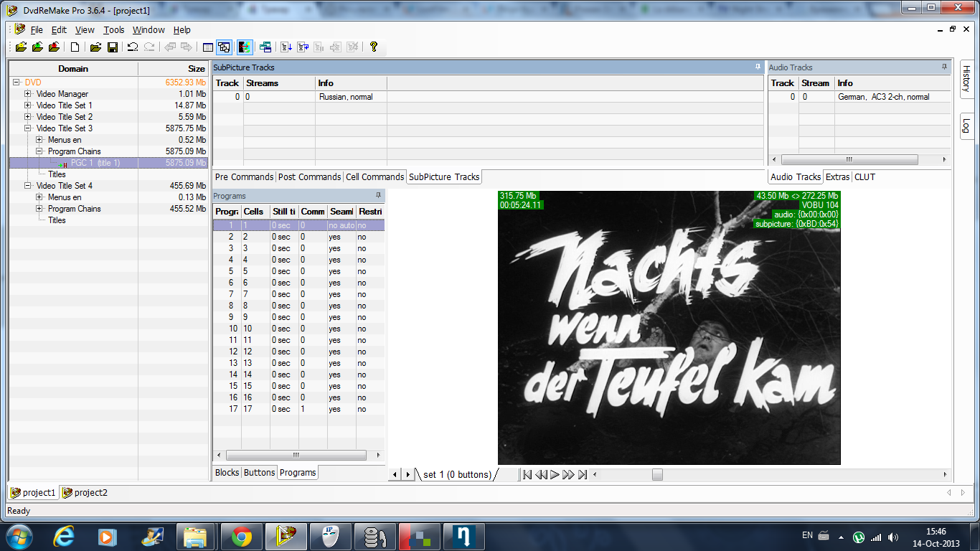
Task: Open the Help menu
Action: 182,30
